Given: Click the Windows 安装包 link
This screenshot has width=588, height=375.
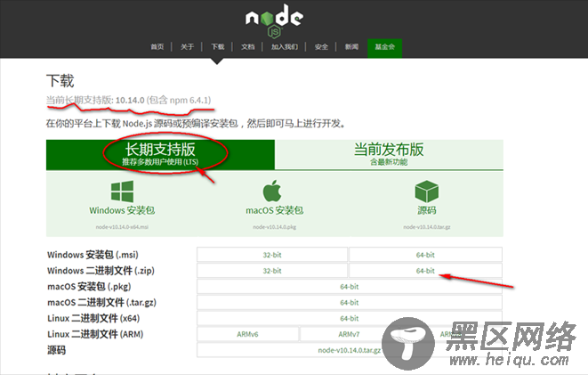Looking at the screenshot, I should coord(122,210).
